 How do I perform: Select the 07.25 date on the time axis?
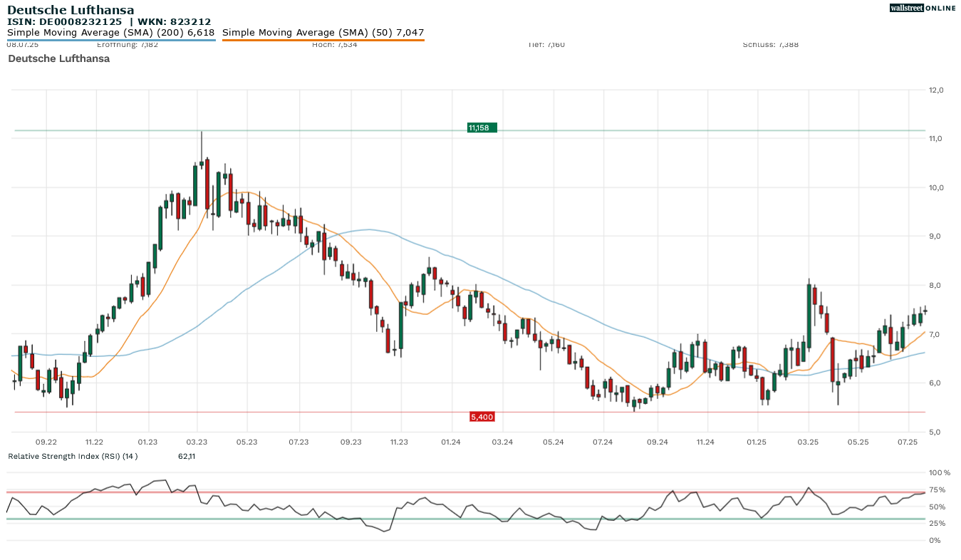[908, 442]
